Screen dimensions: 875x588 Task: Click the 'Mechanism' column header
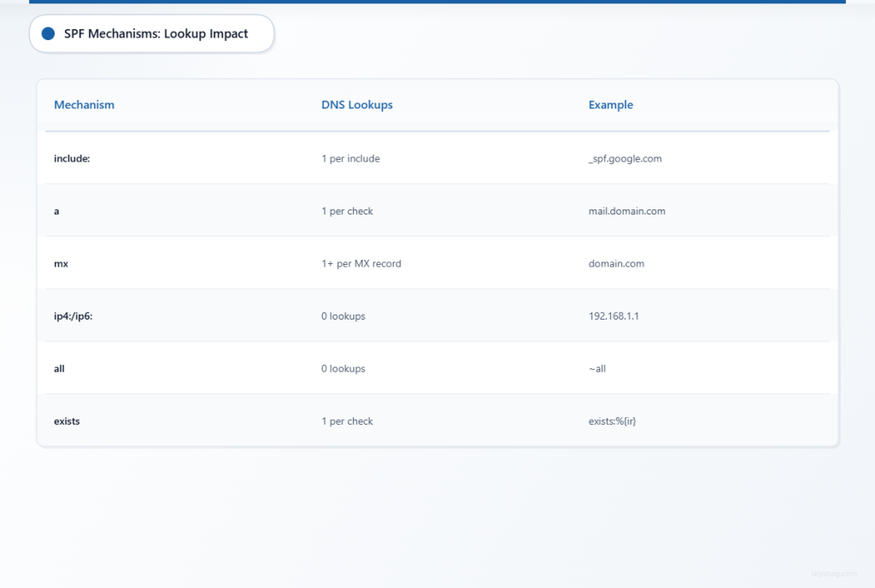coord(85,105)
